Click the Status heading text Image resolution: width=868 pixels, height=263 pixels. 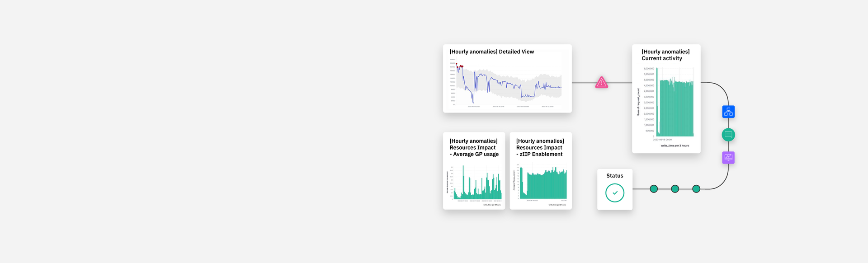coord(615,176)
